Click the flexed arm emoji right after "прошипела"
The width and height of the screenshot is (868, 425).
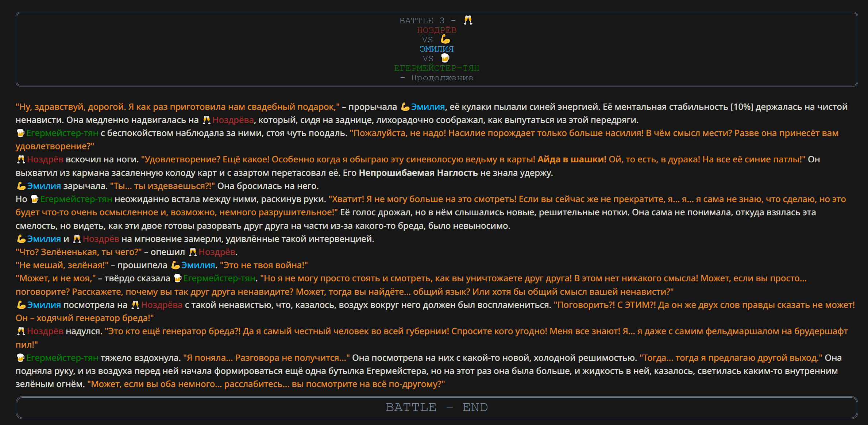175,265
